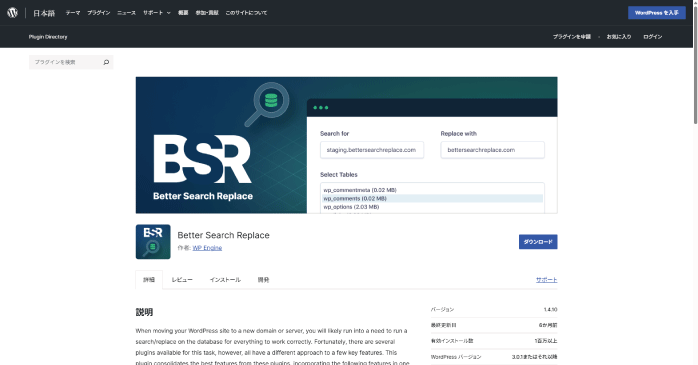Open the このサイトについて menu item
The image size is (698, 365).
coord(246,13)
